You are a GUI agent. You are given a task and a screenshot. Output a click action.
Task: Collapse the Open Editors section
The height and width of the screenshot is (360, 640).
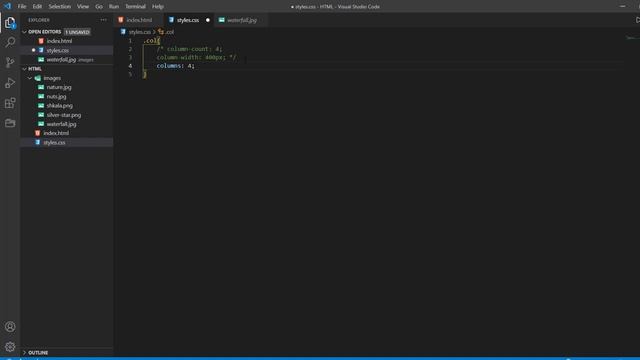pos(44,32)
